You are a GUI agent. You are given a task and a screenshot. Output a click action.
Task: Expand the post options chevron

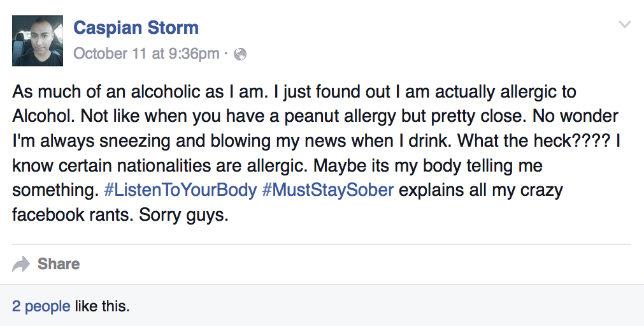tap(624, 25)
